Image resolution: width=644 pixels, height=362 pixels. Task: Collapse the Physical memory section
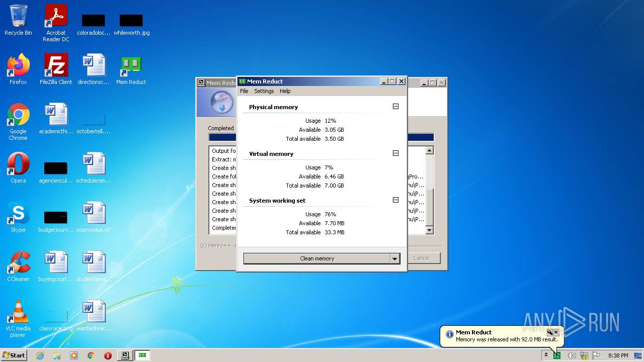pos(395,107)
